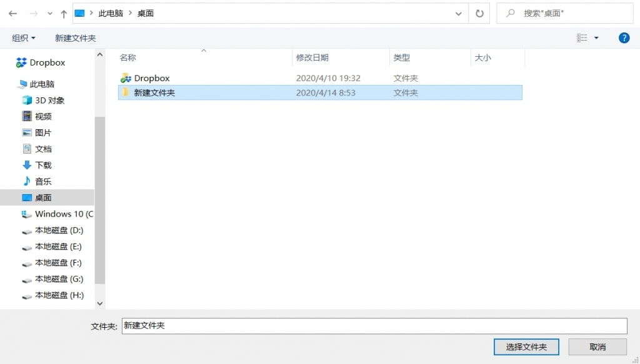Go to 下载 folder in sidebar
Screen dimensions: 640x364
[43, 165]
